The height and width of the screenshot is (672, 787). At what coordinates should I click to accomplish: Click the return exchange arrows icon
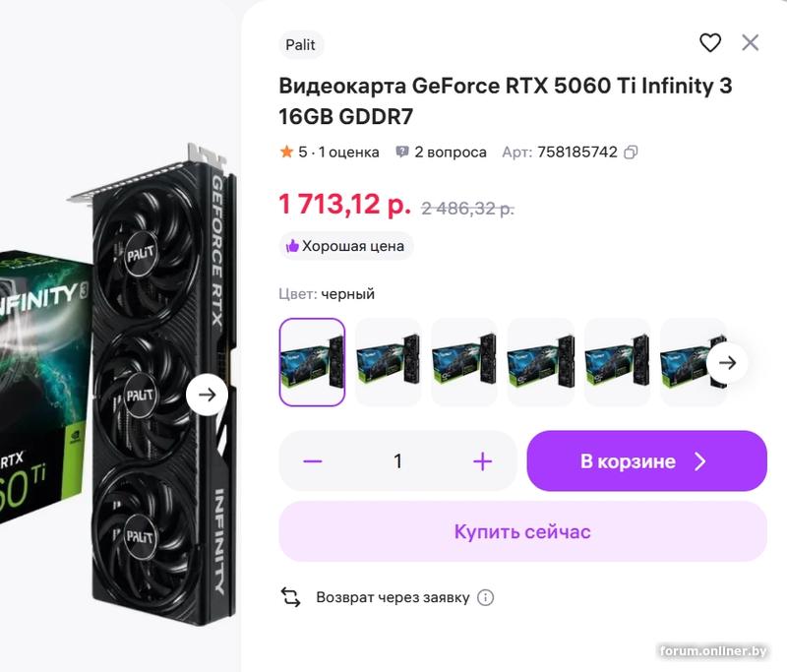click(x=290, y=597)
